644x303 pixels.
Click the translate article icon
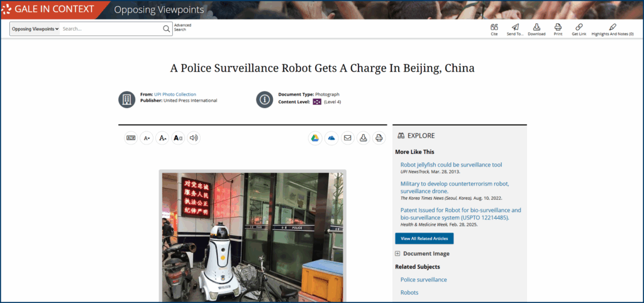coord(131,138)
